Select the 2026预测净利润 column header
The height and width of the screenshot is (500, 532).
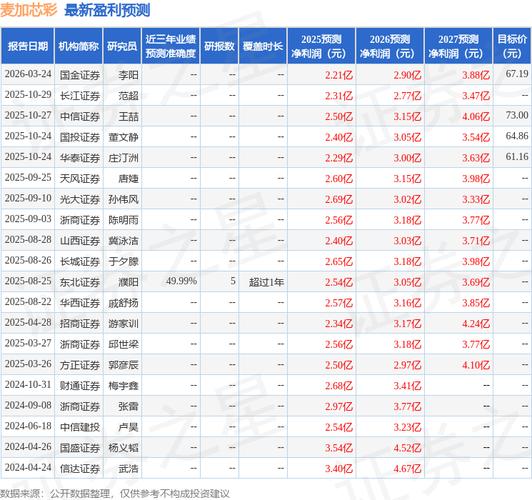pyautogui.click(x=390, y=46)
